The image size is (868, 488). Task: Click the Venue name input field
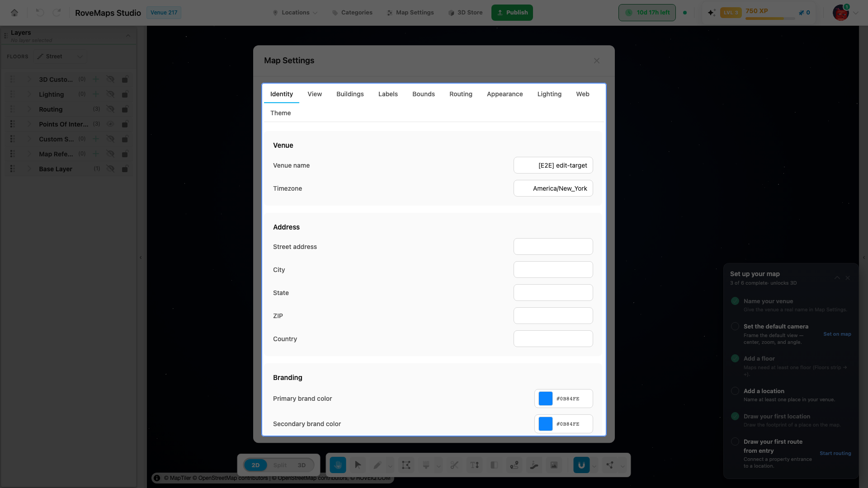pyautogui.click(x=553, y=165)
